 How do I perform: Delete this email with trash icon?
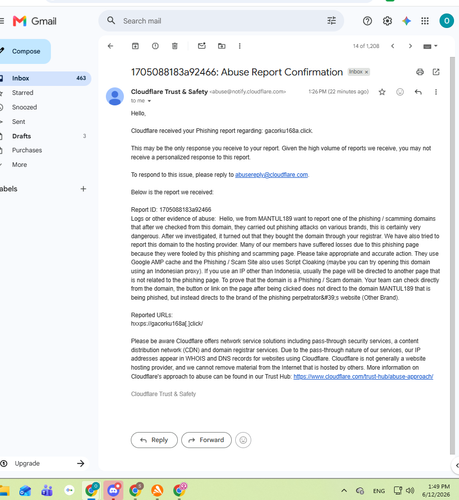pyautogui.click(x=175, y=46)
